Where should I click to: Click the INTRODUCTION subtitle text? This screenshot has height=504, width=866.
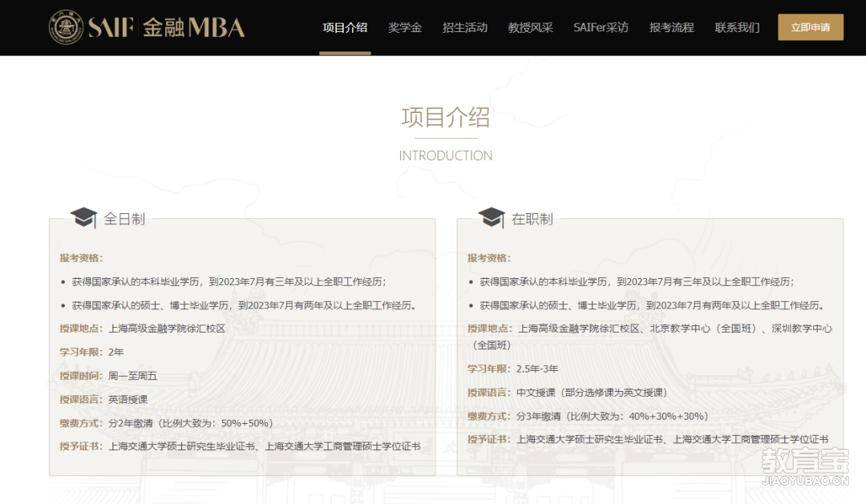pos(446,155)
